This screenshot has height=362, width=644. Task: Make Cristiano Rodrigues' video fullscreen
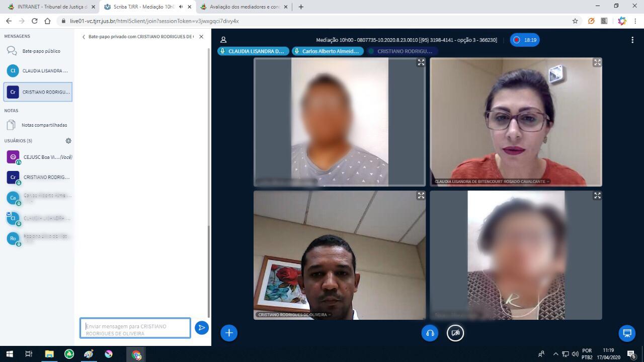point(421,196)
